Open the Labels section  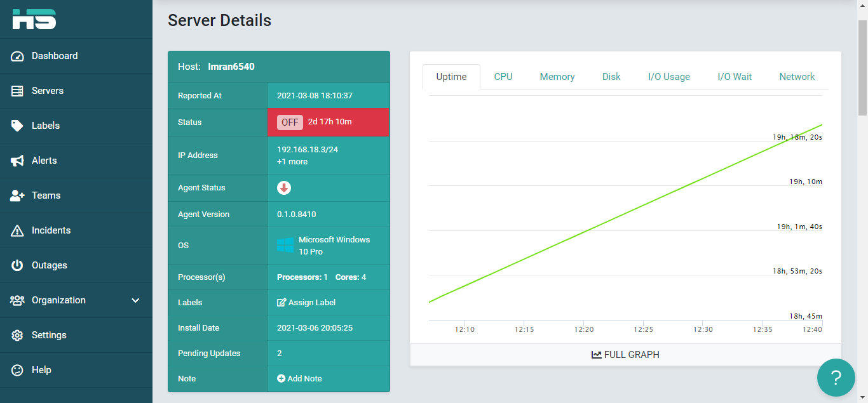[76, 126]
